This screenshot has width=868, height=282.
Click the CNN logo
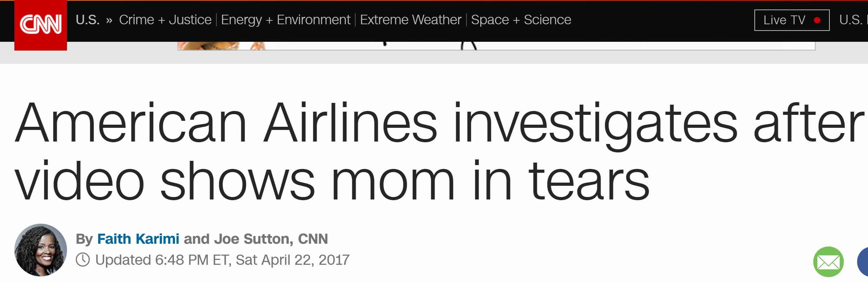click(41, 25)
